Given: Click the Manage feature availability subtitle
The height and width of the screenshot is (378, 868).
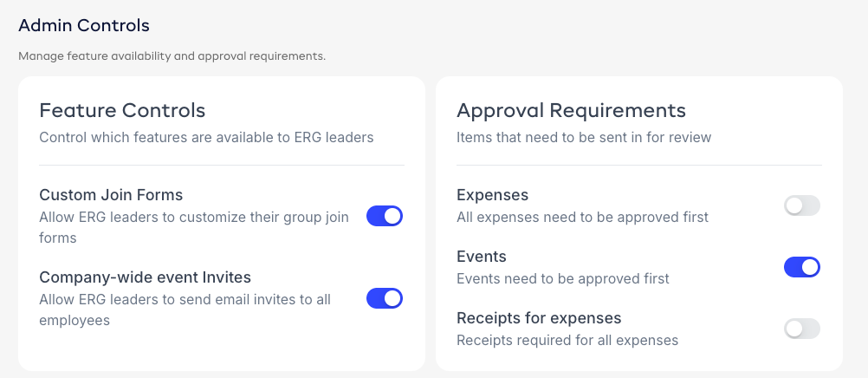Looking at the screenshot, I should tap(172, 57).
